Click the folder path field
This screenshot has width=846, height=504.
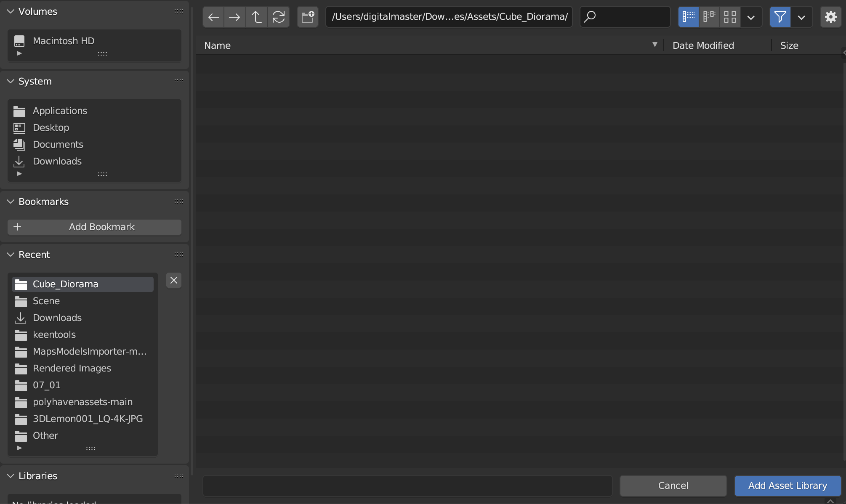[x=449, y=17]
